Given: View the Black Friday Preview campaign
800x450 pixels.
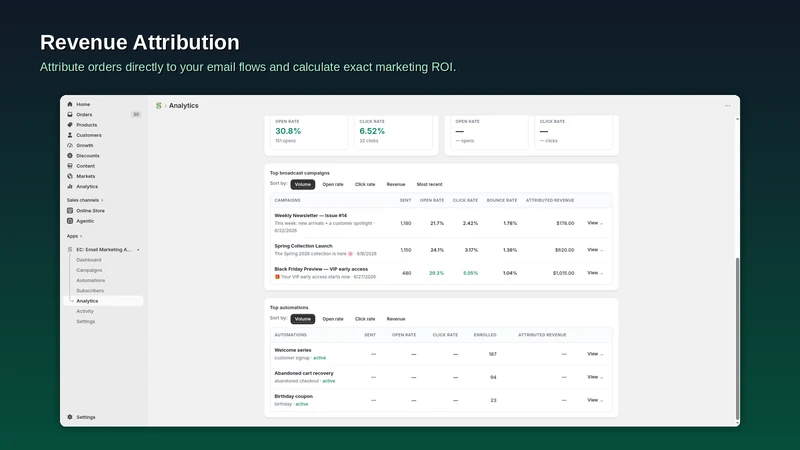Looking at the screenshot, I should point(595,273).
